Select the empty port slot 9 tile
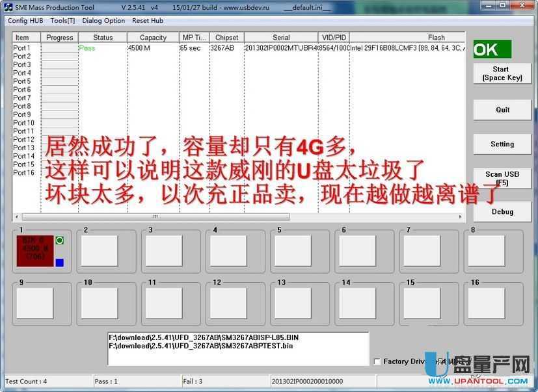This screenshot has width=538, height=392. [34, 303]
